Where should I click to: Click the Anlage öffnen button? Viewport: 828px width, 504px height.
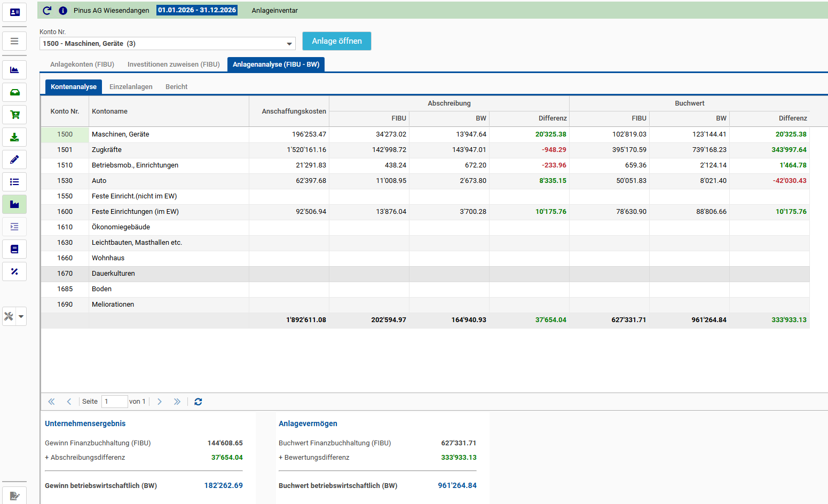[x=337, y=41]
